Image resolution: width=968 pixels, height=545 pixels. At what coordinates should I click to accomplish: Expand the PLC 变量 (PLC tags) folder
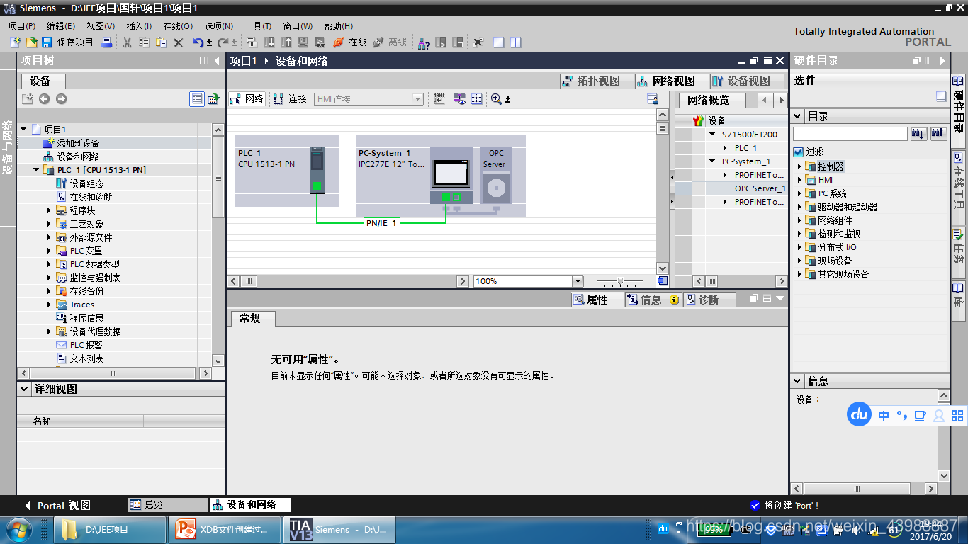tap(49, 251)
